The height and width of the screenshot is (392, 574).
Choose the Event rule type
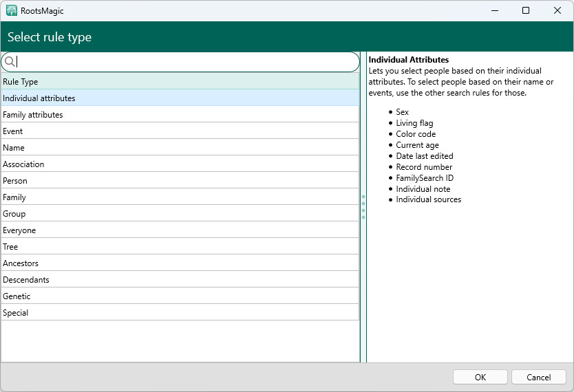point(180,131)
